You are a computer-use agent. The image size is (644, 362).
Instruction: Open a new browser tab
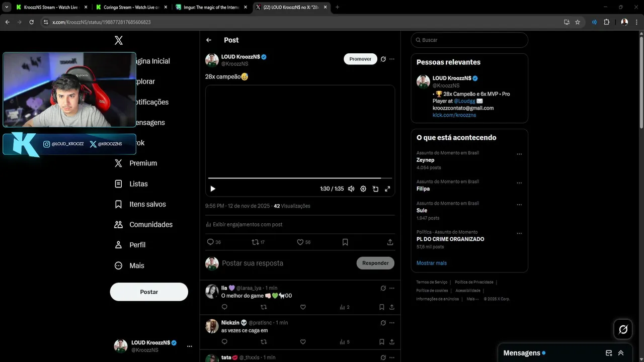coord(337,8)
